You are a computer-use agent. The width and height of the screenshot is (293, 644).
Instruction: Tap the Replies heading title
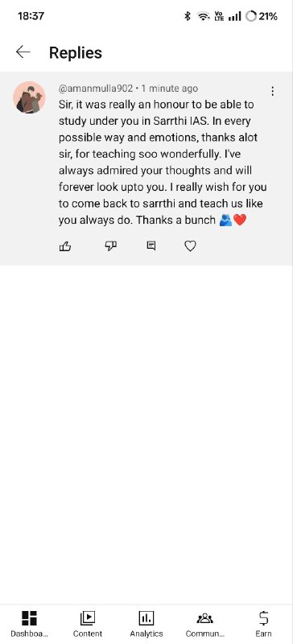click(76, 52)
